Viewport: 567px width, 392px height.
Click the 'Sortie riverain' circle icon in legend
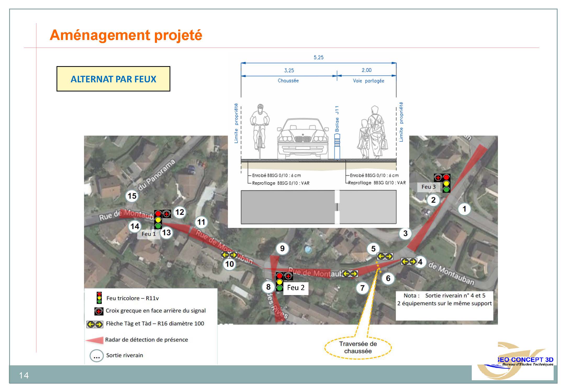97,356
